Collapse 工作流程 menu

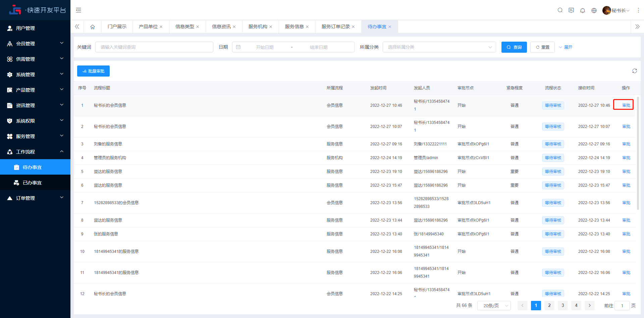(x=35, y=152)
